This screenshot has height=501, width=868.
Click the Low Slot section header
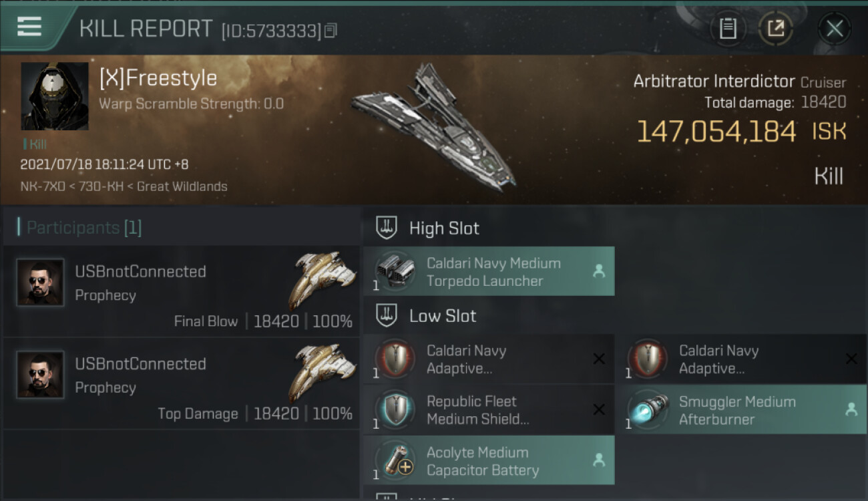coord(442,316)
